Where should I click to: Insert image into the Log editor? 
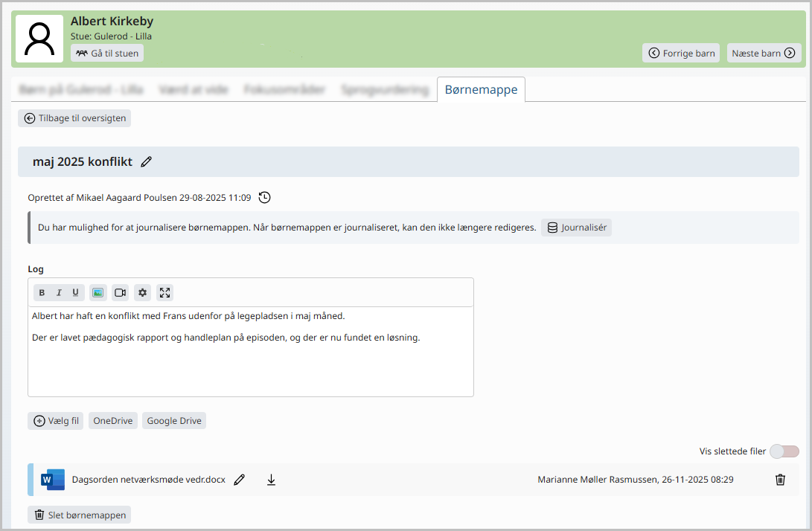(98, 292)
